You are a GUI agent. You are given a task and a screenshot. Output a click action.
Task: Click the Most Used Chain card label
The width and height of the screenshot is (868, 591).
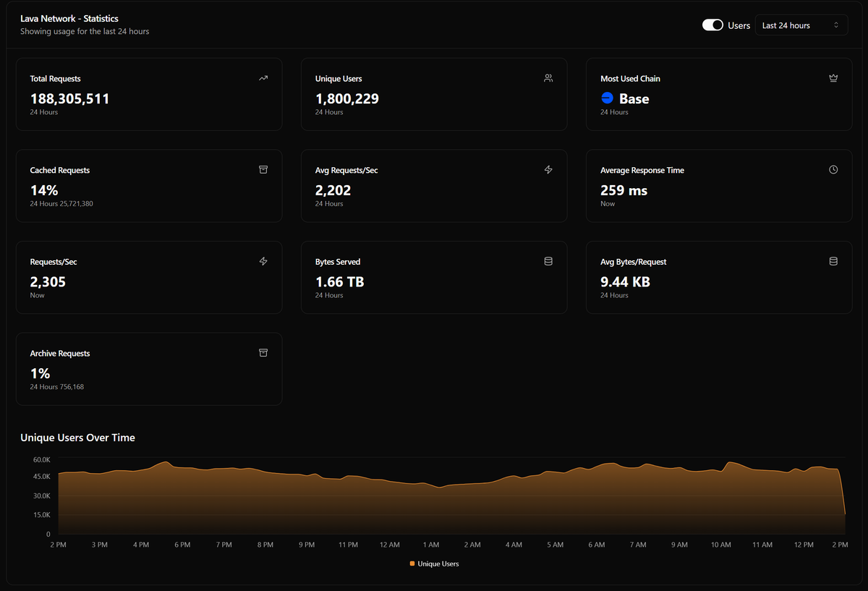[x=630, y=78]
